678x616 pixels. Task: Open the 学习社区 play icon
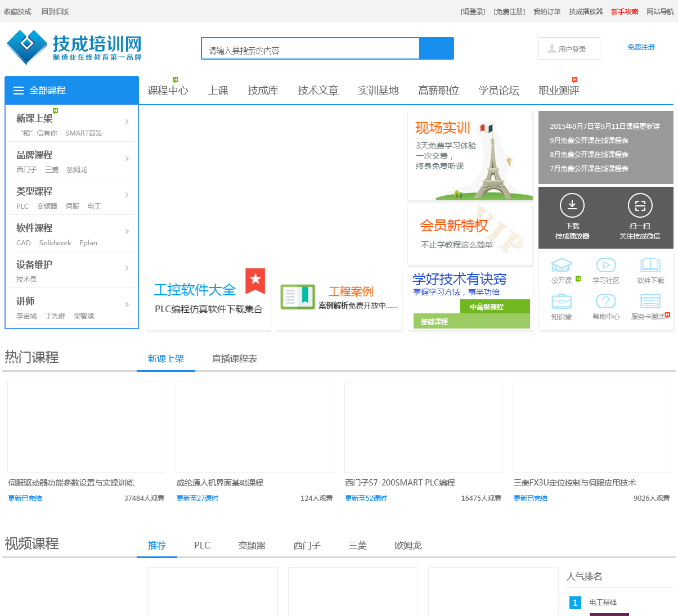(x=605, y=266)
